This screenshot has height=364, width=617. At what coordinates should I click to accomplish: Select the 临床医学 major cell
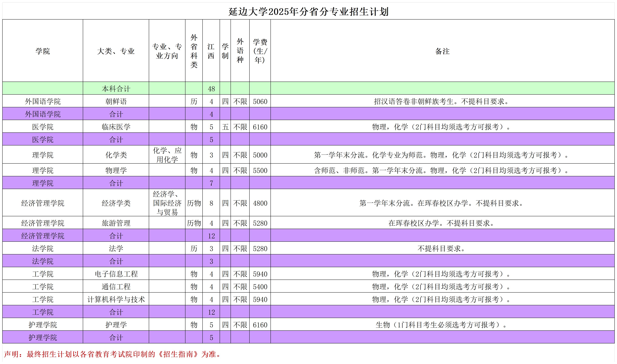(116, 127)
